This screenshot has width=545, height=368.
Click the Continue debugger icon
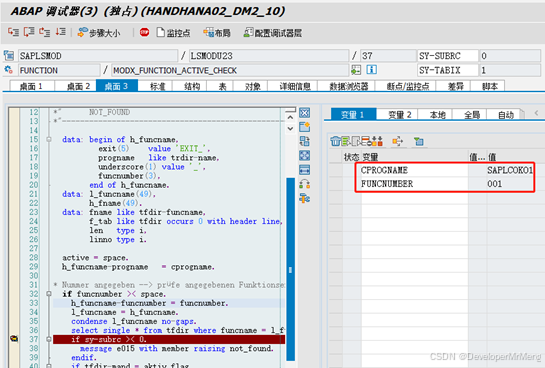pyautogui.click(x=60, y=32)
